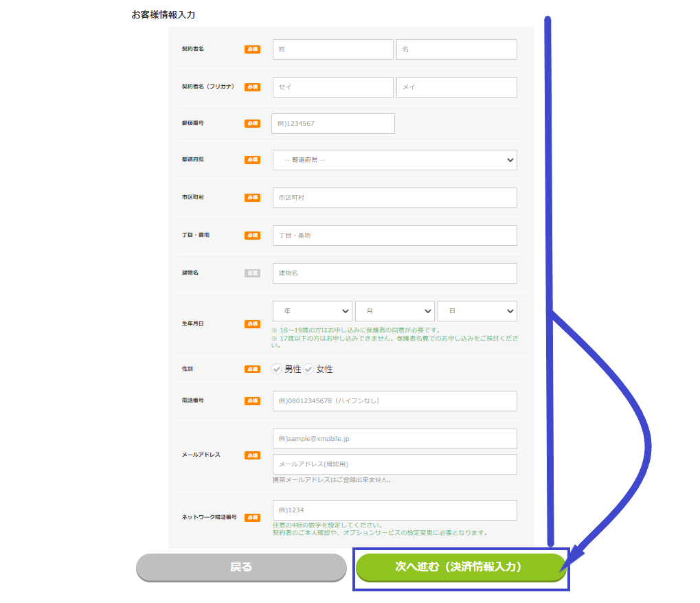The height and width of the screenshot is (603, 700).
Task: Click the phone number field 例)08012345678
Action: pyautogui.click(x=394, y=401)
